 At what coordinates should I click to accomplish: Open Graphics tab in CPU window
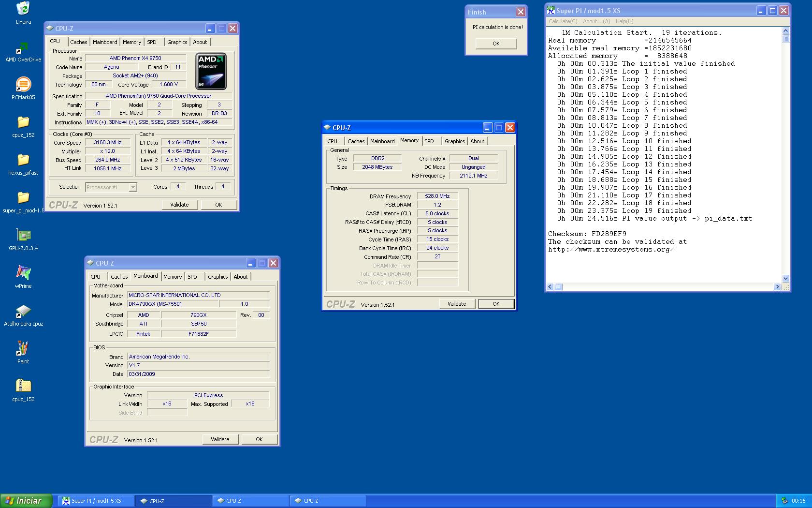coord(177,42)
